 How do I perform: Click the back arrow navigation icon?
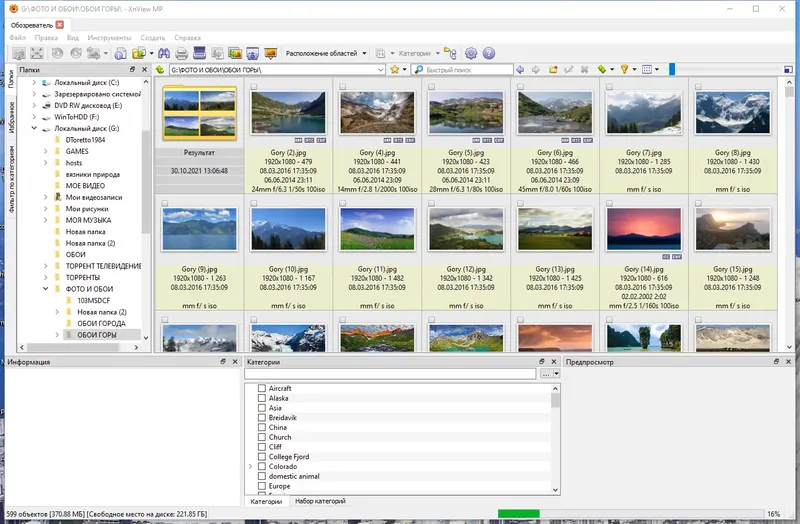[521, 70]
